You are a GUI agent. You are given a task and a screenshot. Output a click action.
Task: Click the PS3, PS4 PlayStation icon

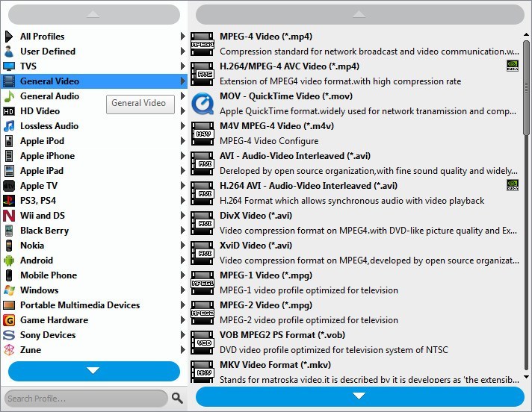pyautogui.click(x=9, y=201)
